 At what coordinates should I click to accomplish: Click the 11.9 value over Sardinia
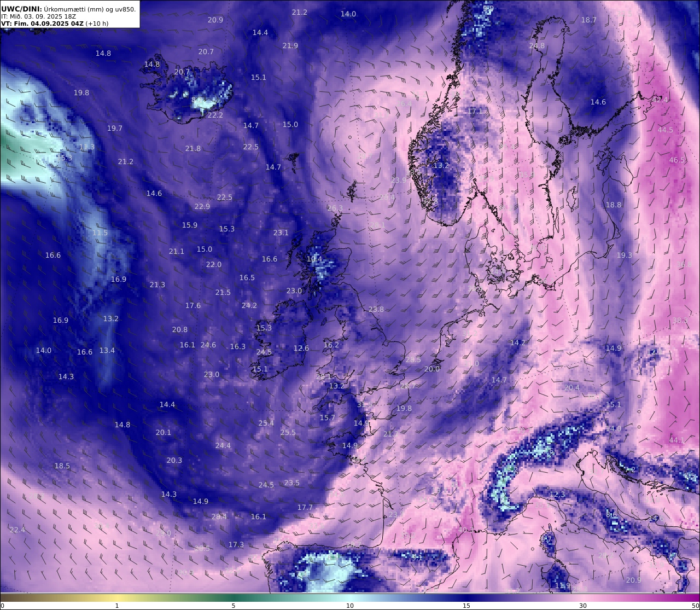563,586
